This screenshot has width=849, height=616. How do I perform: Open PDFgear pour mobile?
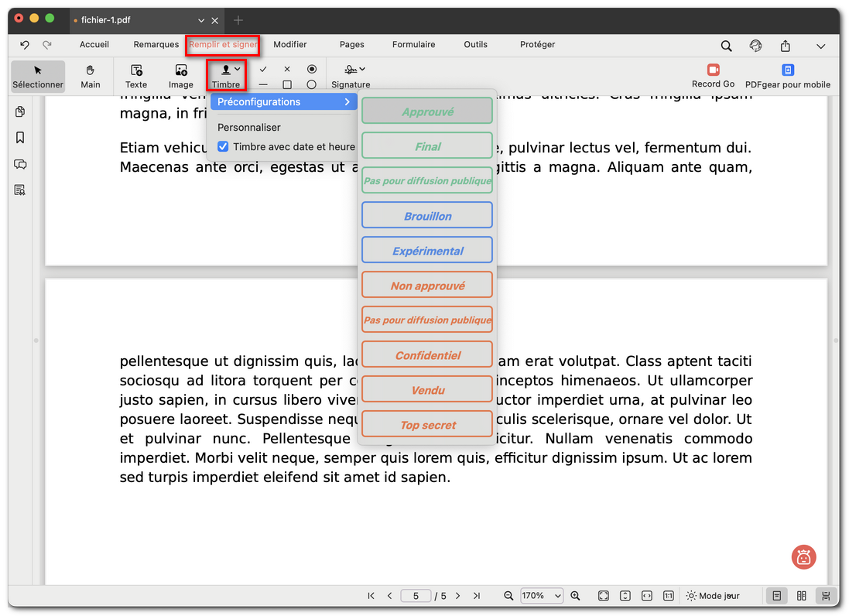click(787, 70)
